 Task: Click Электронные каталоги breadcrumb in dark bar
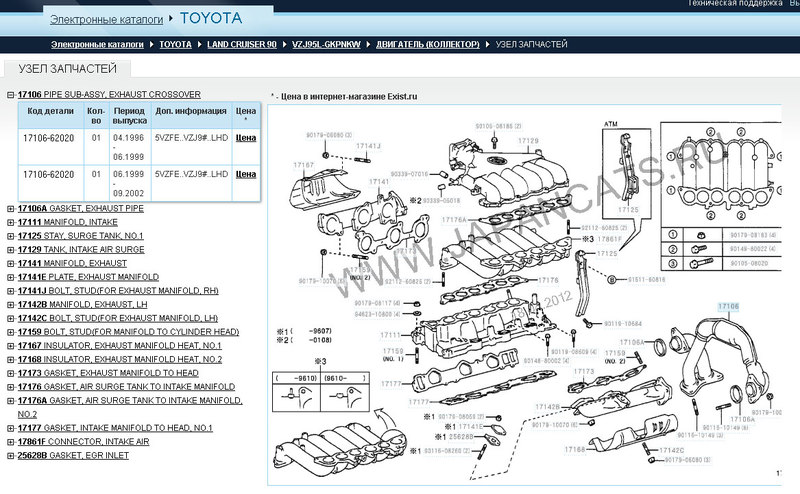[97, 44]
